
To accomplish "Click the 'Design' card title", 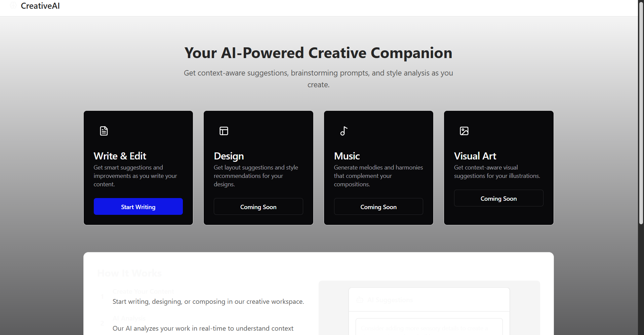I will [x=229, y=156].
